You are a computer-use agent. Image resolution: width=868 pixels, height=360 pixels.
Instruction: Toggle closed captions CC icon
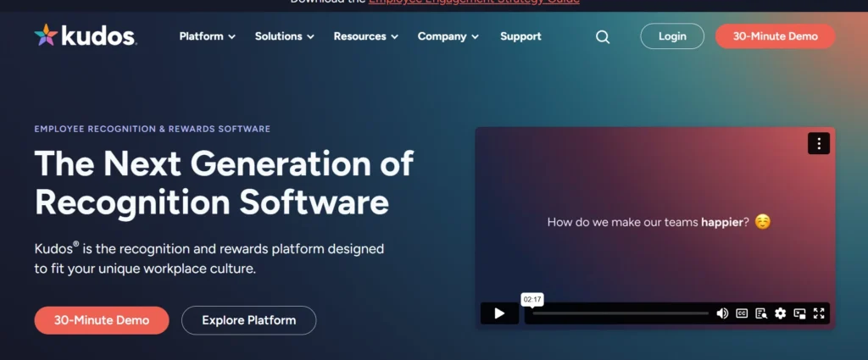(742, 313)
